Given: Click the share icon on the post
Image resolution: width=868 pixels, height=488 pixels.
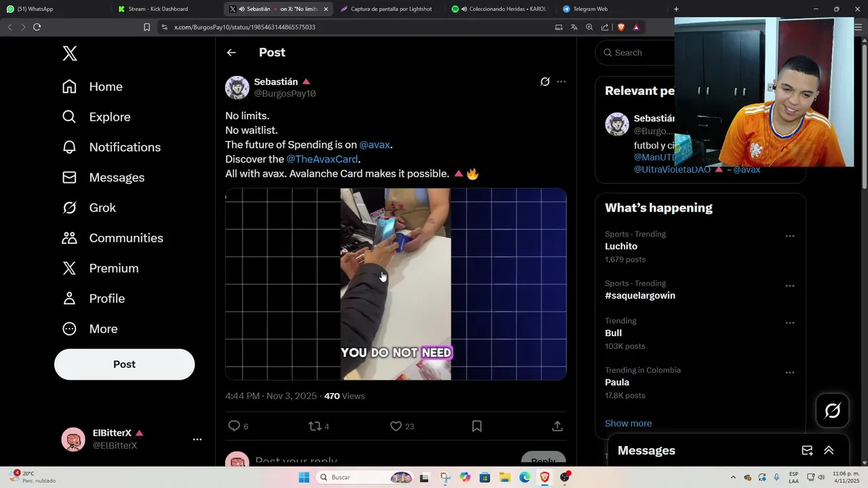Looking at the screenshot, I should click(557, 426).
